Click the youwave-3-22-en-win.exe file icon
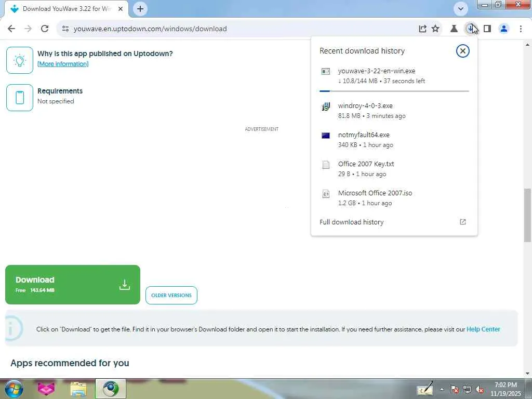Screen dimensions: 532x399 coord(326,71)
